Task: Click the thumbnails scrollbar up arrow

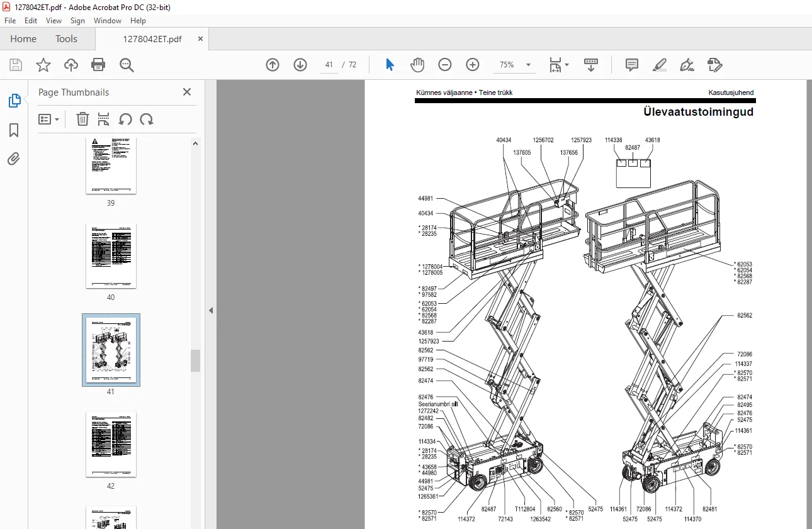Action: [196, 143]
